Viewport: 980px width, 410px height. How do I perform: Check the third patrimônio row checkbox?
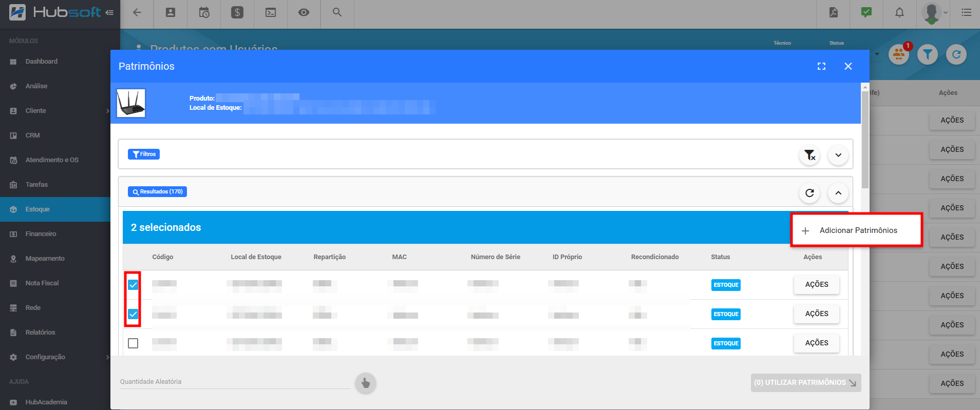(133, 343)
